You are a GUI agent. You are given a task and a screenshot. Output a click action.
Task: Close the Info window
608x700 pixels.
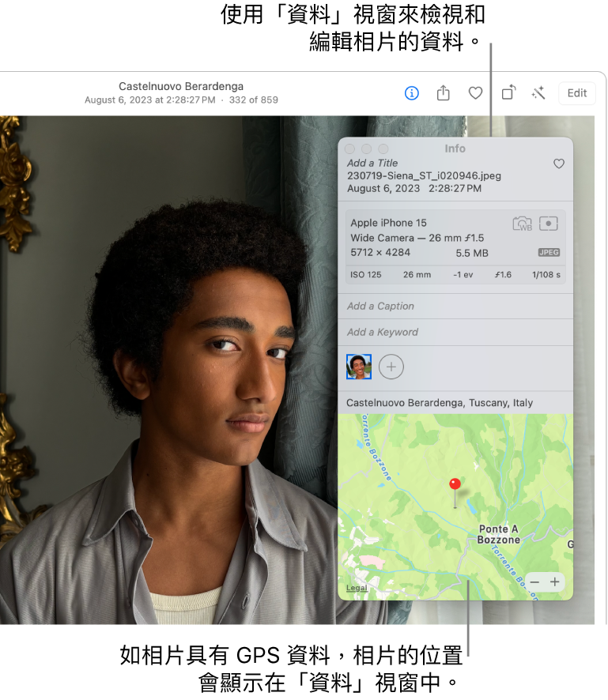350,149
